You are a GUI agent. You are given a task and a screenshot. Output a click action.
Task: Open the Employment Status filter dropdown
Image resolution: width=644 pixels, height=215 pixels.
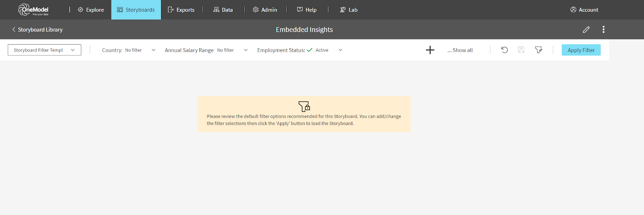340,50
